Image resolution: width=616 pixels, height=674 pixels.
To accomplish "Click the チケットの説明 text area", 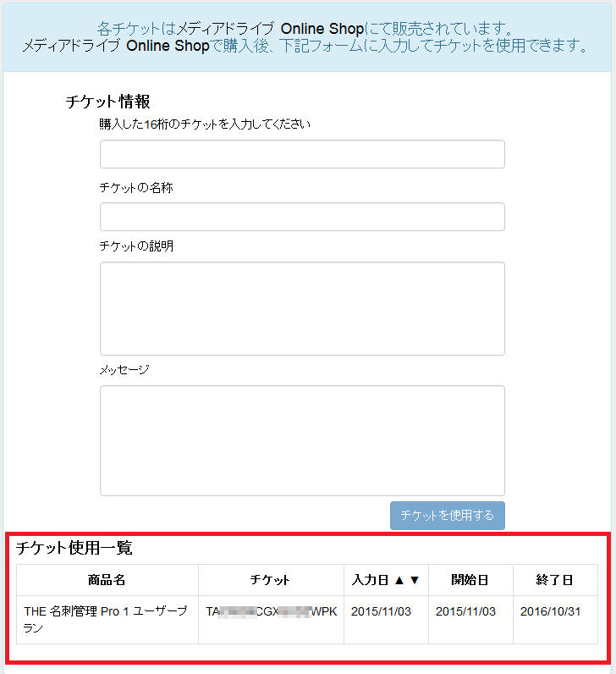I will (x=302, y=308).
